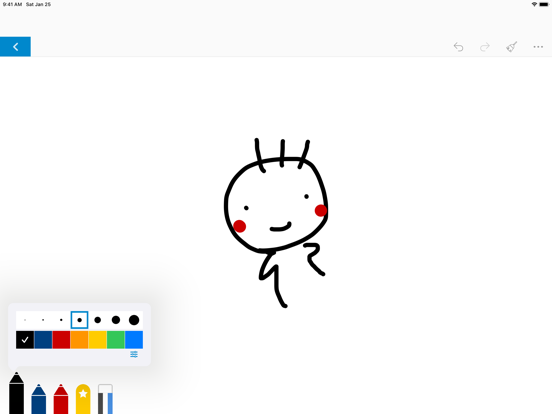This screenshot has width=552, height=414.
Task: Pick the red color swatch
Action: coord(61,340)
